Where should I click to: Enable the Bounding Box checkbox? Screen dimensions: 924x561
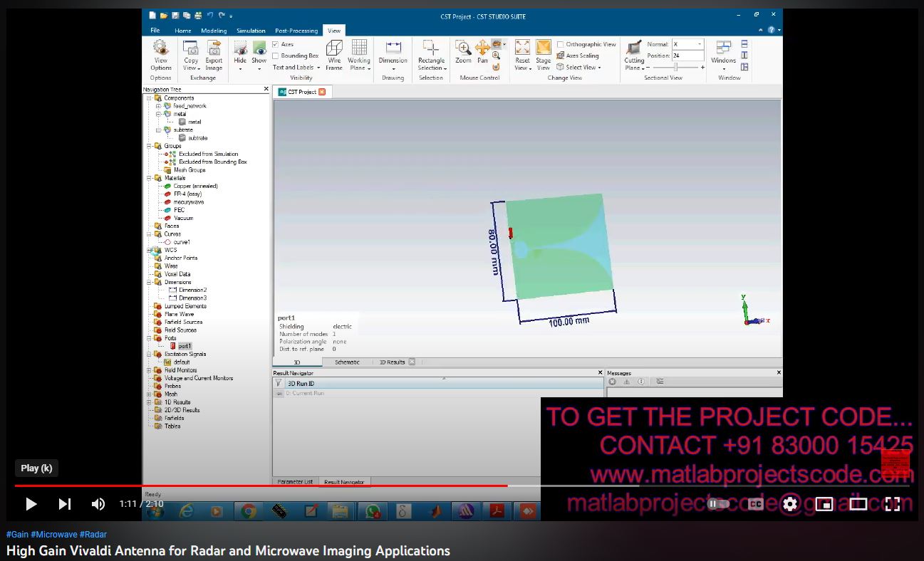click(x=276, y=56)
